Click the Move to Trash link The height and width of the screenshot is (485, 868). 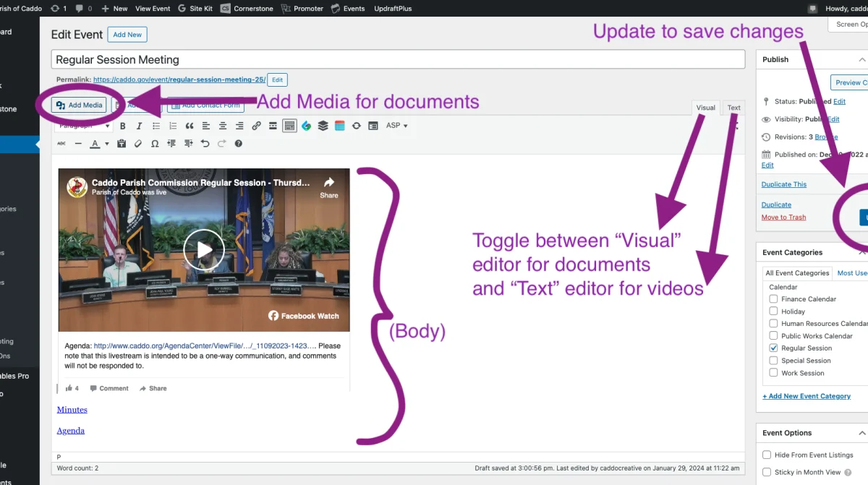point(783,218)
